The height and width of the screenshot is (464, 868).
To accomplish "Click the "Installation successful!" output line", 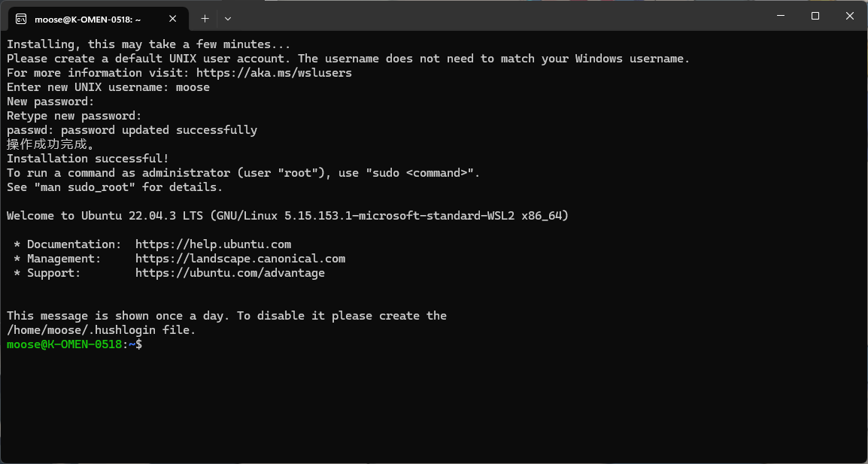I will pyautogui.click(x=88, y=159).
